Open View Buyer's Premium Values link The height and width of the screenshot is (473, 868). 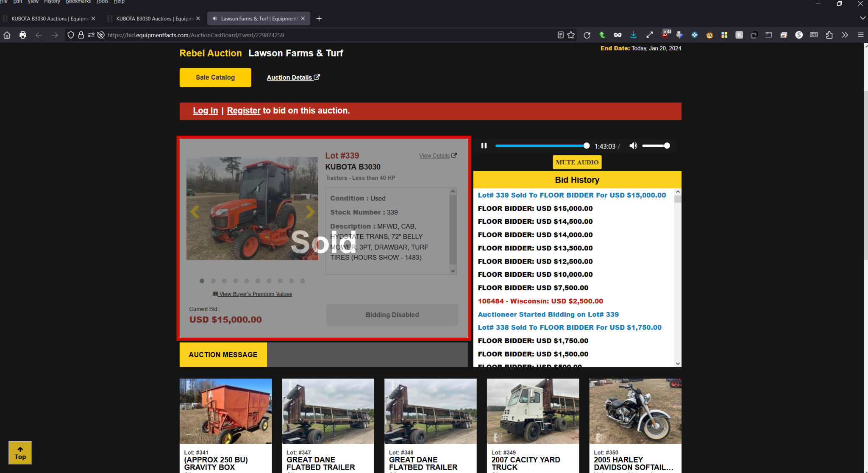click(252, 294)
